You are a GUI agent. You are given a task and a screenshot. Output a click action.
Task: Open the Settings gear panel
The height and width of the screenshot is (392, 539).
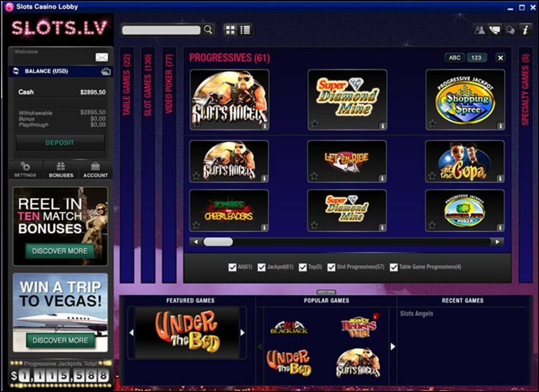click(x=25, y=170)
